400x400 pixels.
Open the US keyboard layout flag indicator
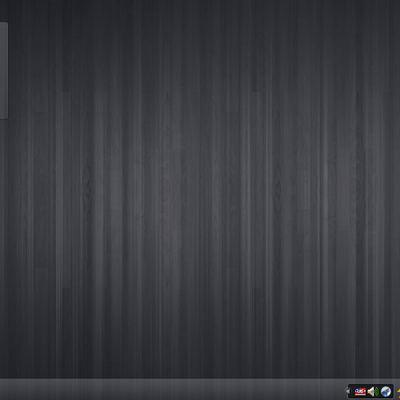[x=360, y=391]
